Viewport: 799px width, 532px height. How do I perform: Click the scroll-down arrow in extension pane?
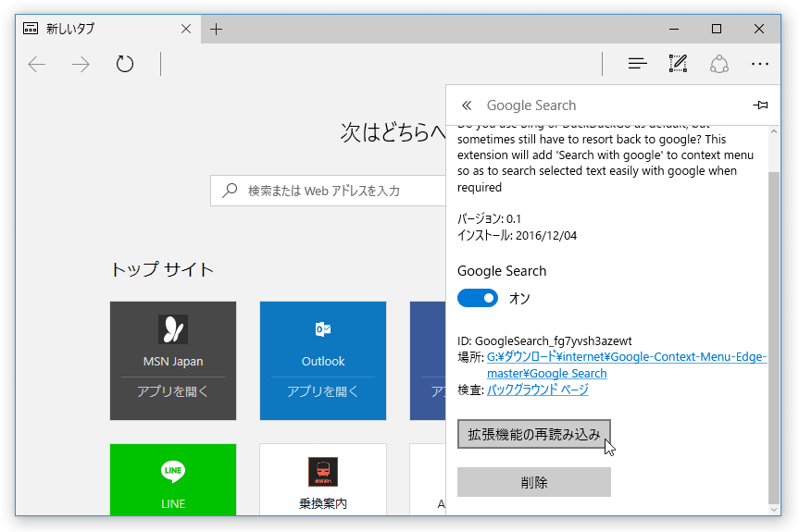[773, 509]
